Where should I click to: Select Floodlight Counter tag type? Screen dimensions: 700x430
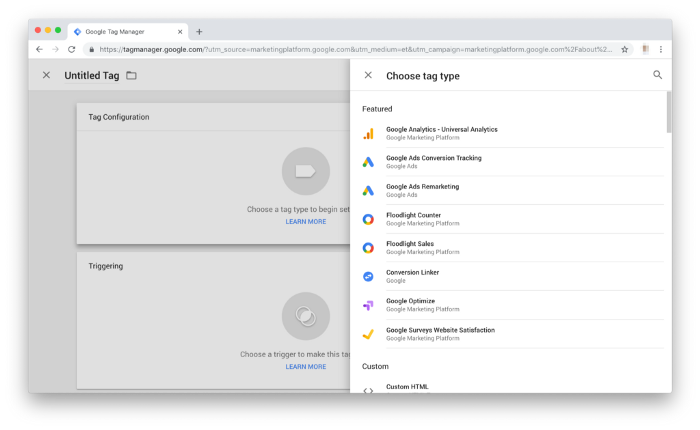click(x=512, y=219)
